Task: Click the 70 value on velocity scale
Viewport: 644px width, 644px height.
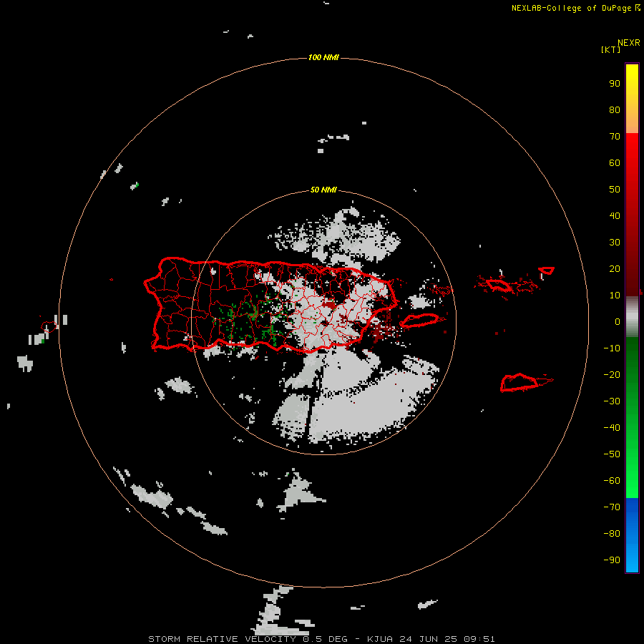Action: coord(615,137)
